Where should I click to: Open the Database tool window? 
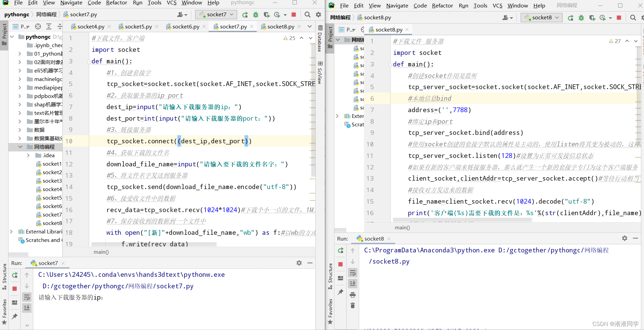[x=320, y=38]
